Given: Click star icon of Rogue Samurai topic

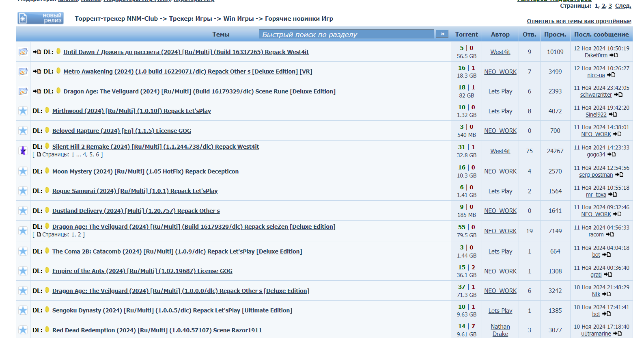Looking at the screenshot, I should pyautogui.click(x=23, y=191).
